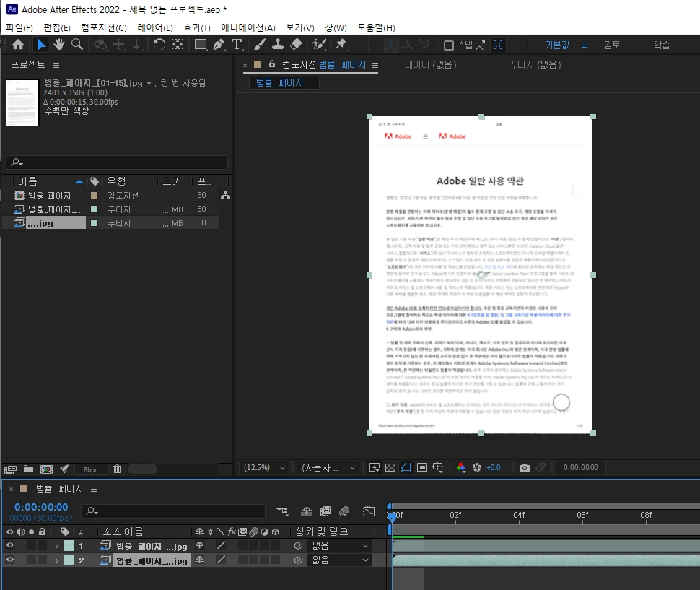The image size is (700, 590).
Task: Toggle shy layers icon in timeline
Action: [307, 511]
